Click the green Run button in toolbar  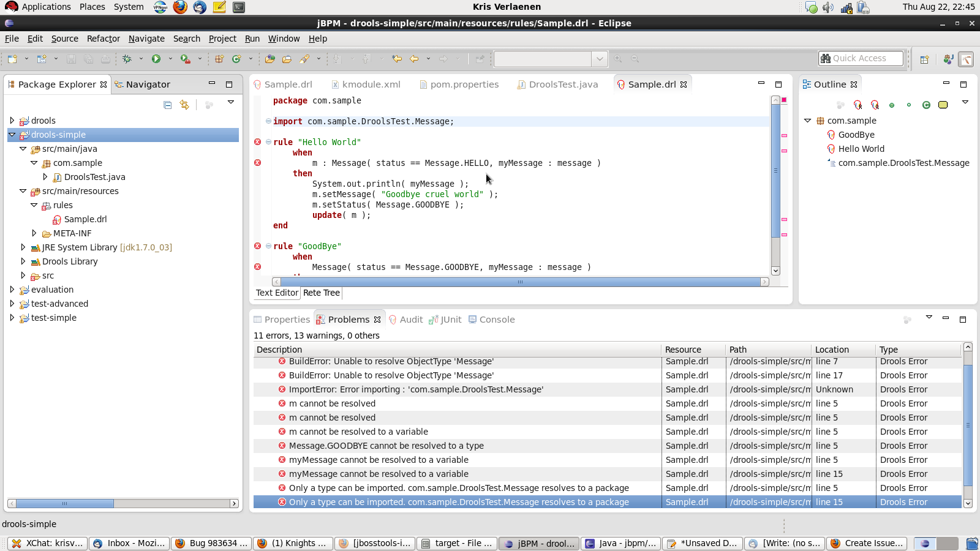click(x=156, y=59)
